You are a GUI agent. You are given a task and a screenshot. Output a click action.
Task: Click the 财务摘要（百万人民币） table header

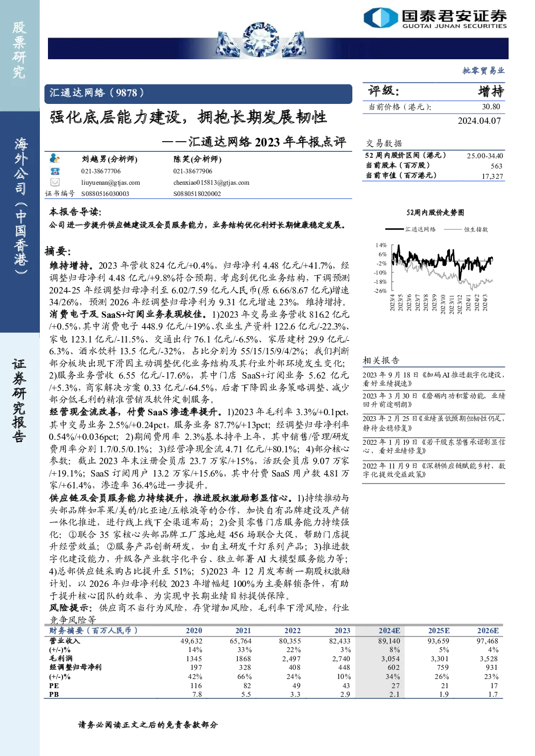(x=94, y=631)
